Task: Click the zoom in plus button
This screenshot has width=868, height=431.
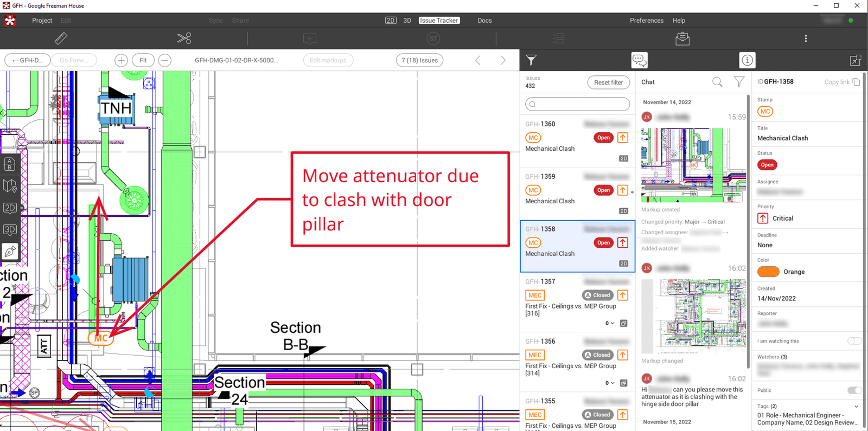Action: click(x=121, y=60)
